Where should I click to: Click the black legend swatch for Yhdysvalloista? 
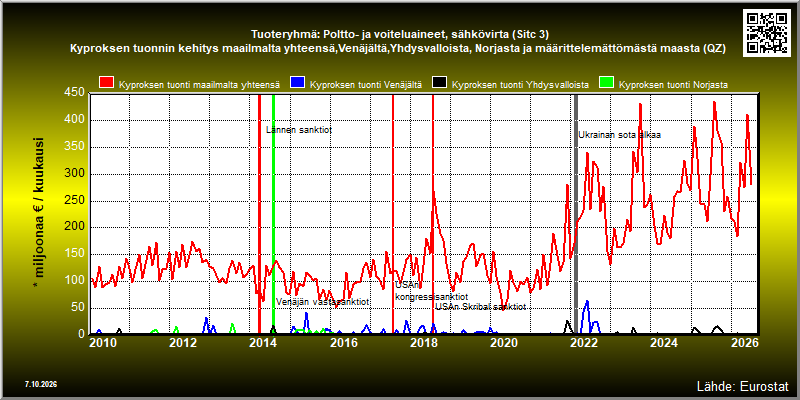tap(439, 83)
